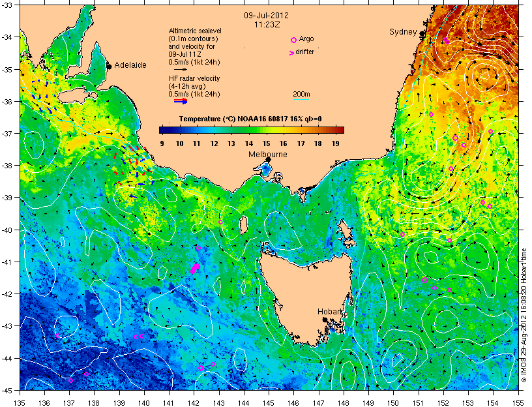Click the longitude label 150

pos(394,403)
